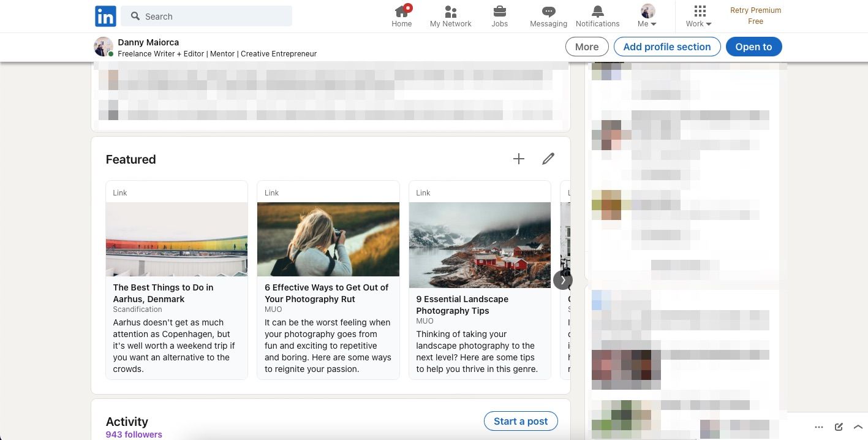Advance the Featured carousel with the right arrow
This screenshot has height=440, width=868.
click(562, 279)
